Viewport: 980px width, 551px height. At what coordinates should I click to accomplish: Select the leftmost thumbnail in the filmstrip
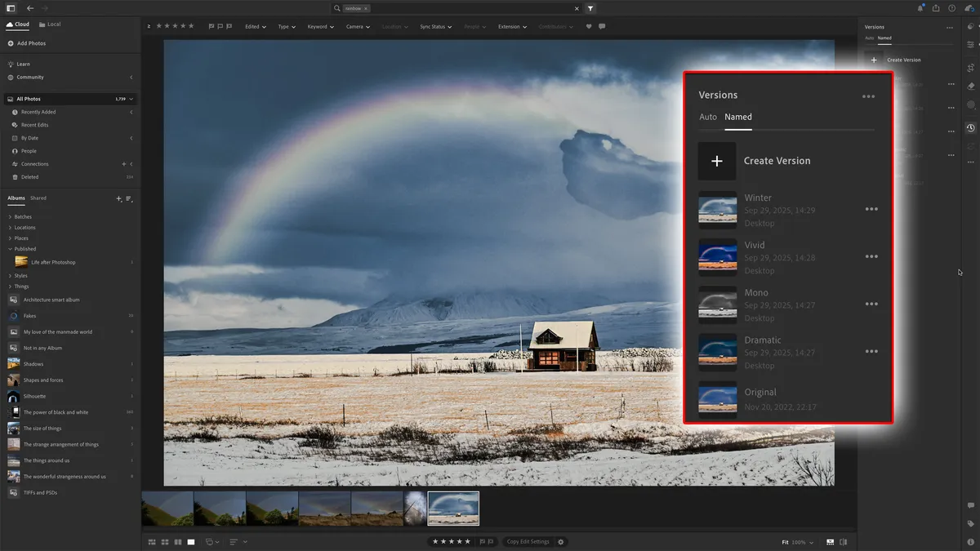click(167, 508)
